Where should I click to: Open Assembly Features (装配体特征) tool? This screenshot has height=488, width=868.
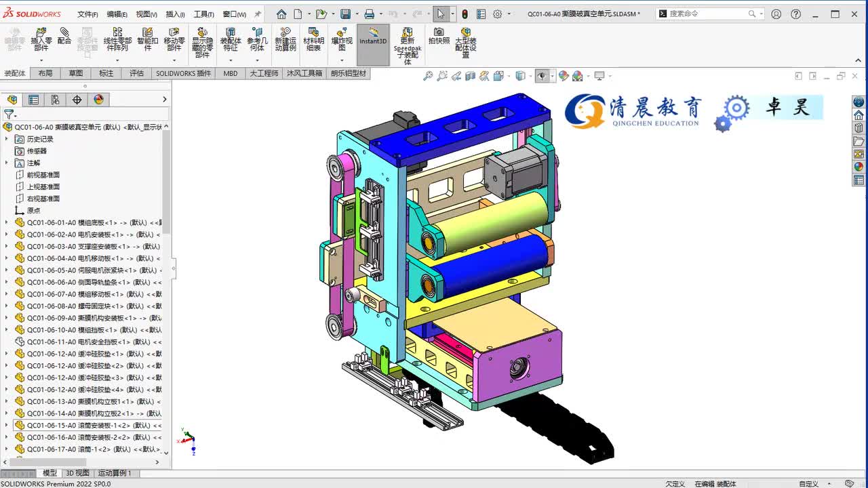click(231, 39)
